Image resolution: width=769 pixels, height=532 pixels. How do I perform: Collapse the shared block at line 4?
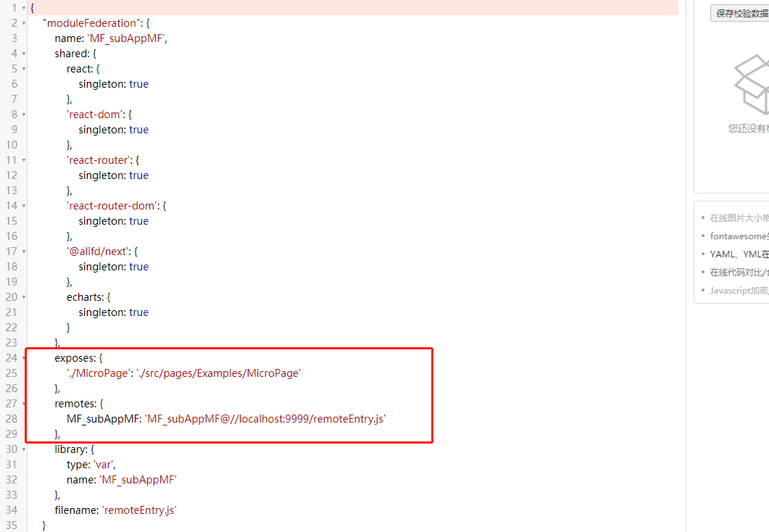(23, 54)
